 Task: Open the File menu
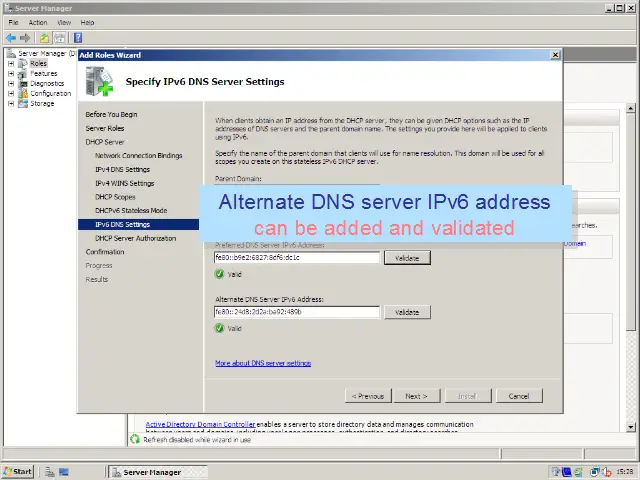[x=13, y=22]
